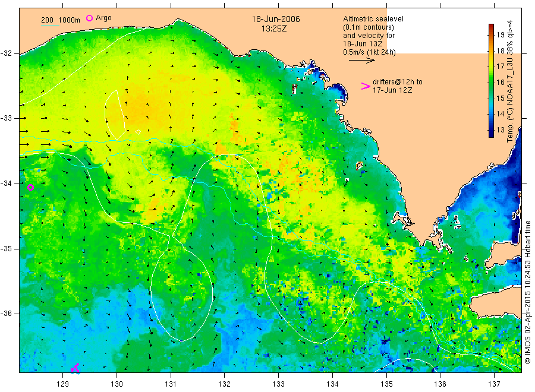
Task: Click the longitude label 132
Action: 225,384
